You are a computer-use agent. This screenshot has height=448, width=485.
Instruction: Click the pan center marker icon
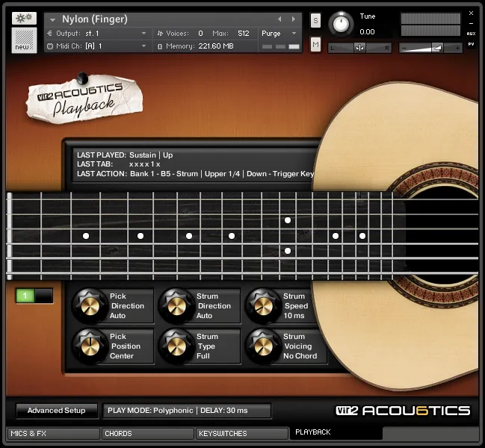coord(359,48)
